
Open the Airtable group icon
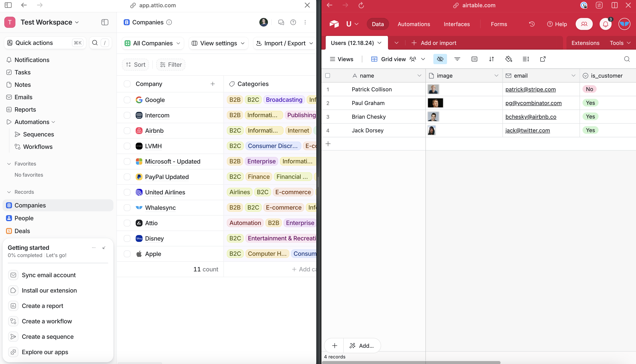[474, 59]
